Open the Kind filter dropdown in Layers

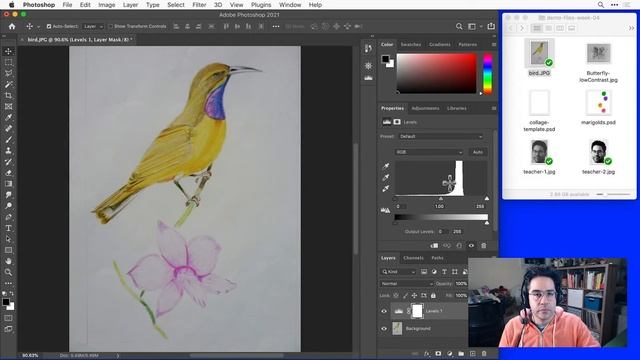point(398,272)
